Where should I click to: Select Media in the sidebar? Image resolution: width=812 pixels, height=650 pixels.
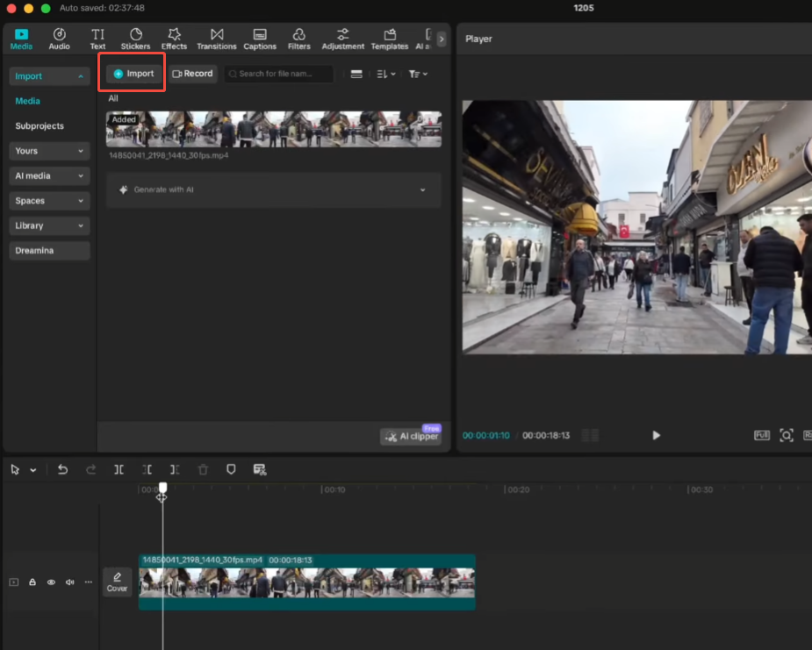tap(27, 101)
